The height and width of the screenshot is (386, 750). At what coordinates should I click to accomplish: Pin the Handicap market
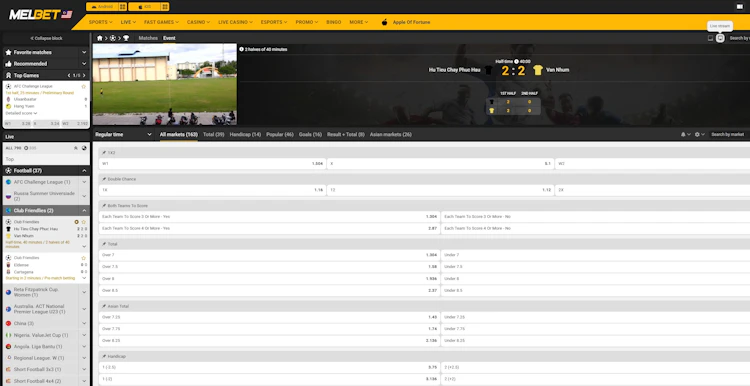coord(104,356)
